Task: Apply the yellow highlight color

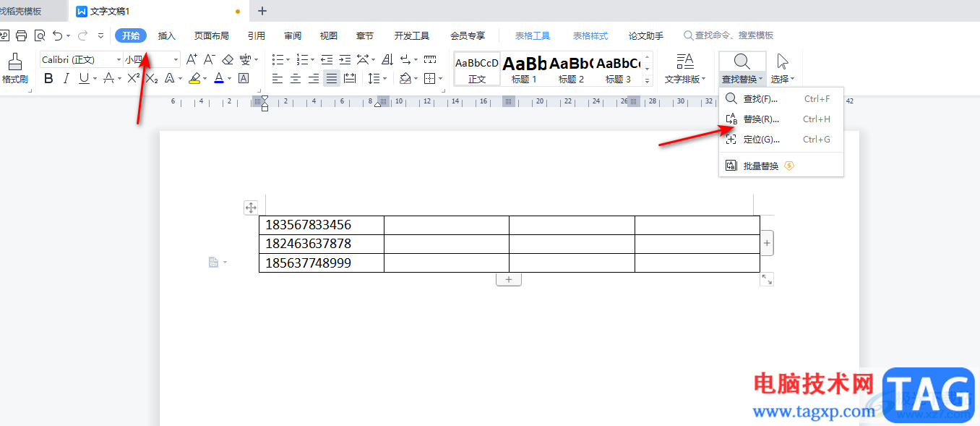Action: coord(194,78)
